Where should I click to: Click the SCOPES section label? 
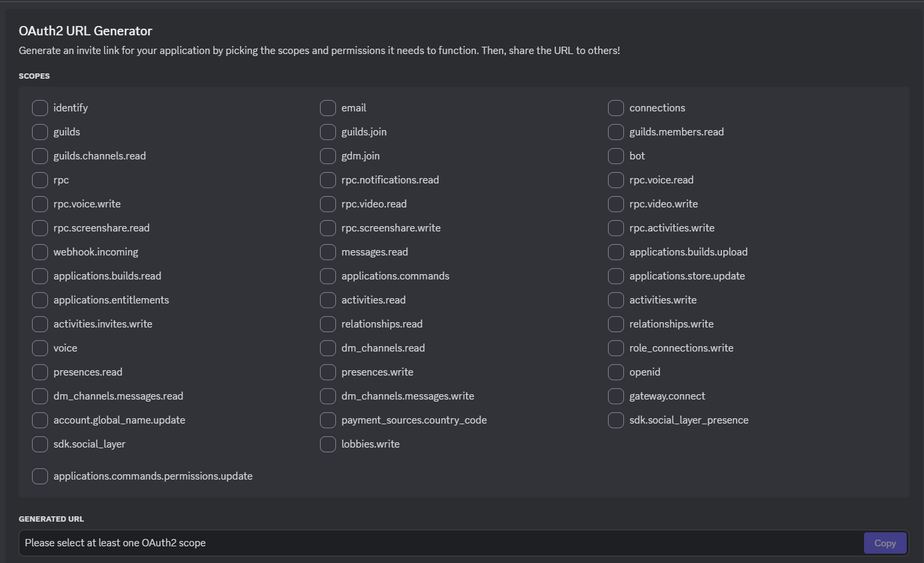(34, 76)
